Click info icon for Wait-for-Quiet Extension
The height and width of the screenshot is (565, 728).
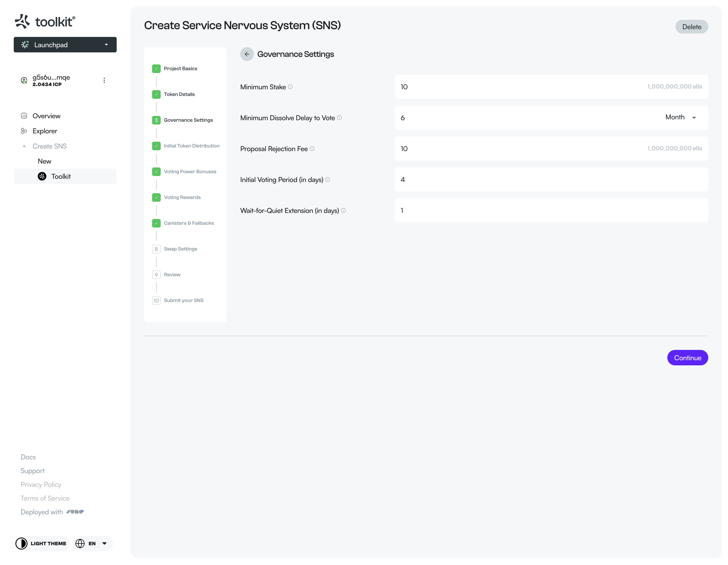(343, 210)
